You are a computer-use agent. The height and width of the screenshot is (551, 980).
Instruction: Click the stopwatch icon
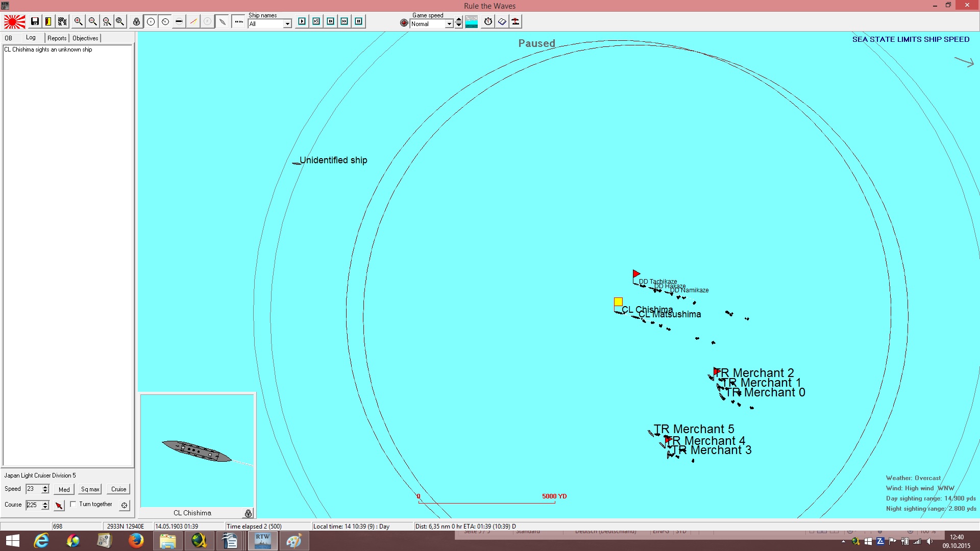[488, 21]
